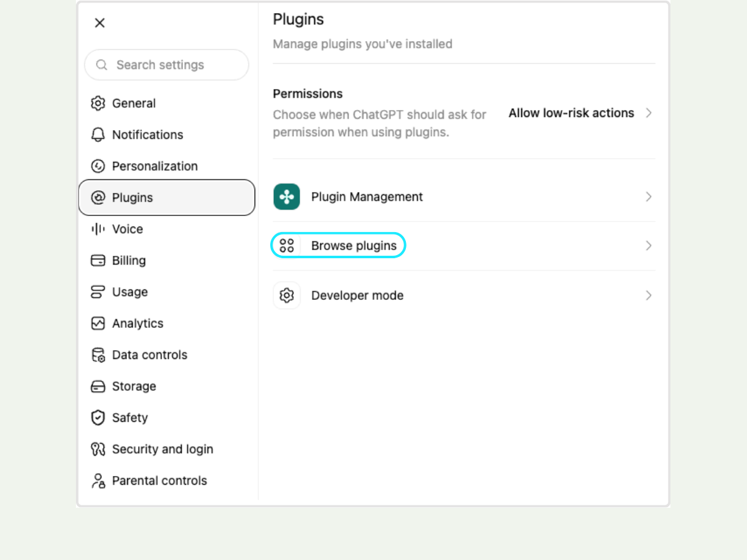747x560 pixels.
Task: Click the Usage icon in sidebar
Action: tap(98, 292)
